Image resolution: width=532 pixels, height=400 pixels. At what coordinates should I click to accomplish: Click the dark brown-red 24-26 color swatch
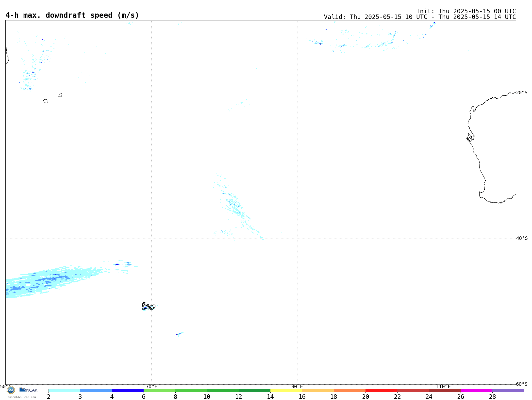click(x=445, y=390)
